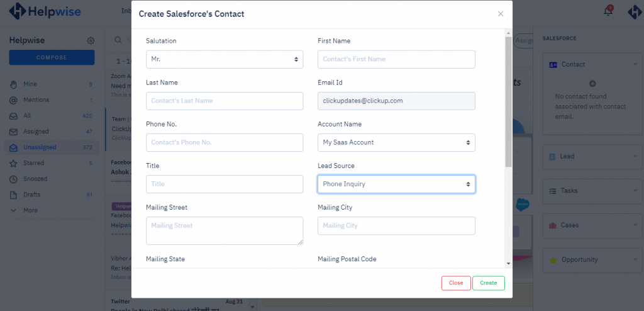This screenshot has height=311, width=644.
Task: Focus the Title input field
Action: tap(225, 184)
